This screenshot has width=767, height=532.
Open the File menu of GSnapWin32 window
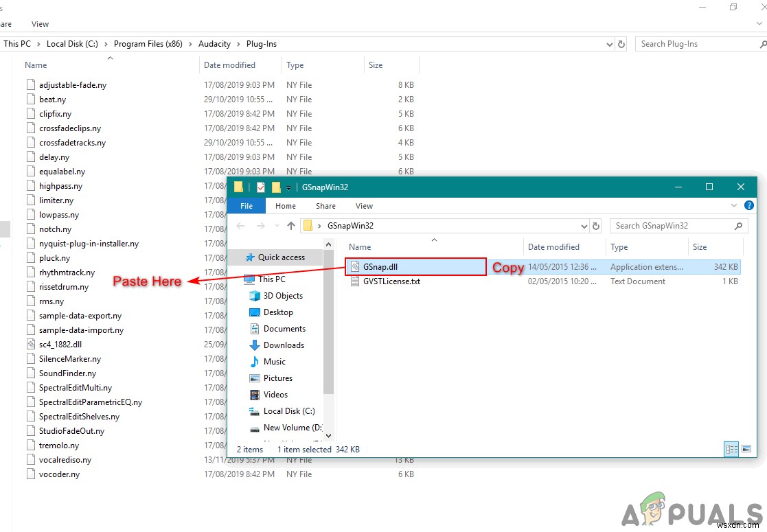pos(246,205)
